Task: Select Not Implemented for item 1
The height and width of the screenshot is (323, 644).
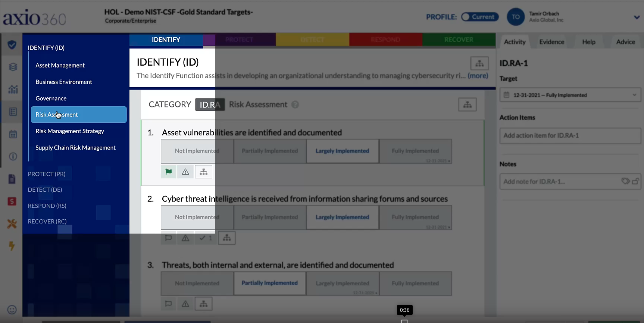Action: click(x=197, y=151)
